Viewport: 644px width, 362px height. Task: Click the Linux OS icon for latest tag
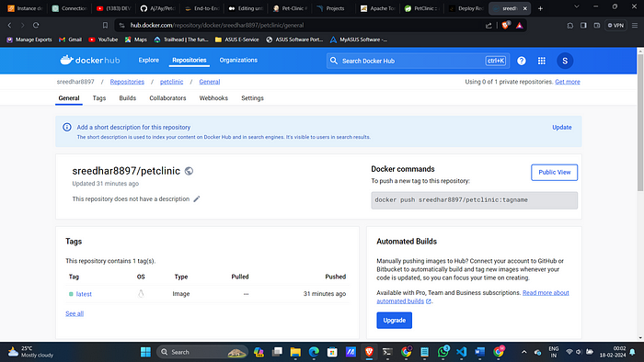[141, 293]
